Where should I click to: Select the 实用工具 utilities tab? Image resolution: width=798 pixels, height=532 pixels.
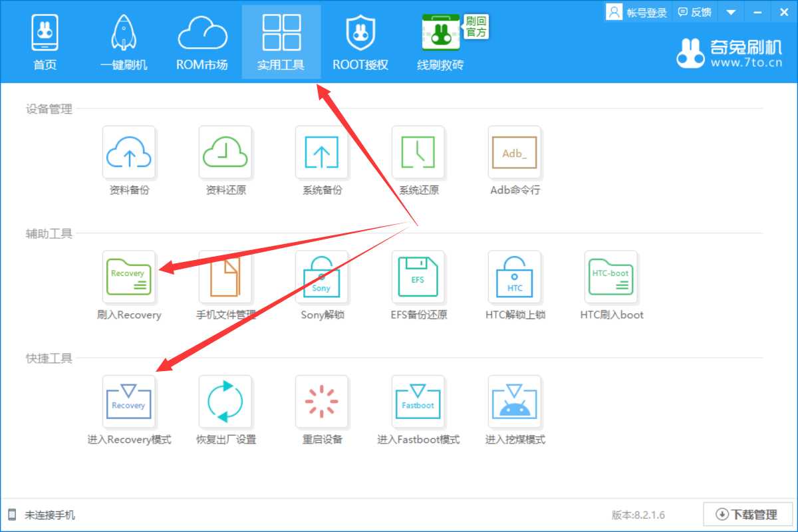(x=281, y=42)
